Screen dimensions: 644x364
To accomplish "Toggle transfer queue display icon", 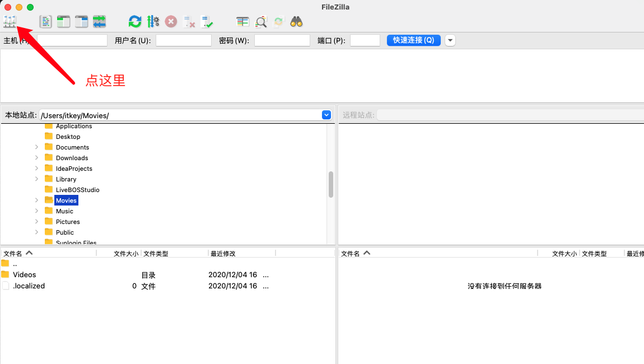I will tap(99, 21).
